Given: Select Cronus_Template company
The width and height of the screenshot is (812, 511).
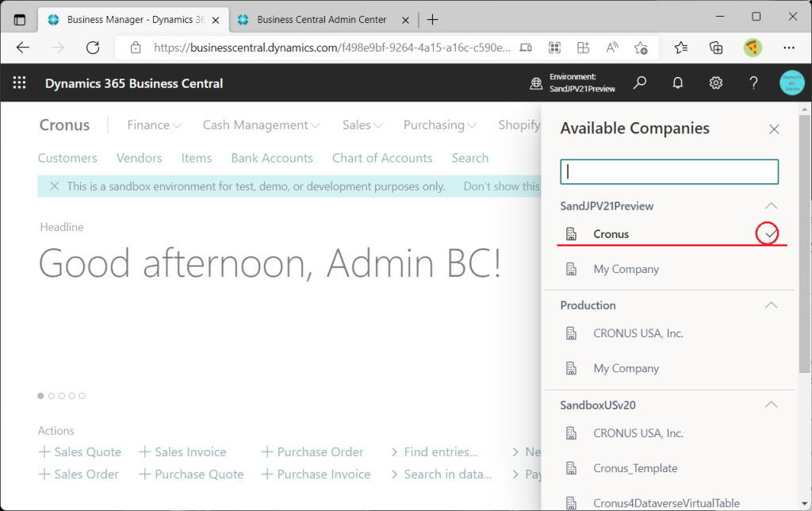Looking at the screenshot, I should 669,468.
